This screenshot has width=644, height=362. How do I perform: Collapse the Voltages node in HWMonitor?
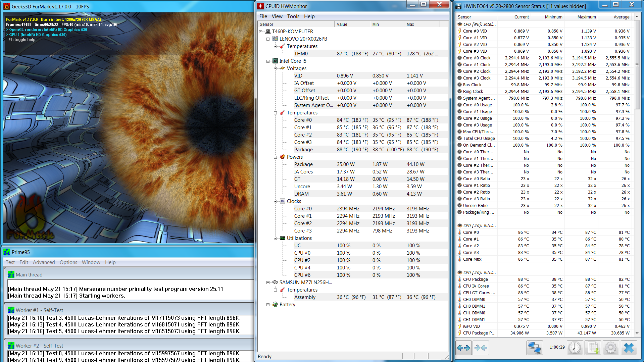275,68
